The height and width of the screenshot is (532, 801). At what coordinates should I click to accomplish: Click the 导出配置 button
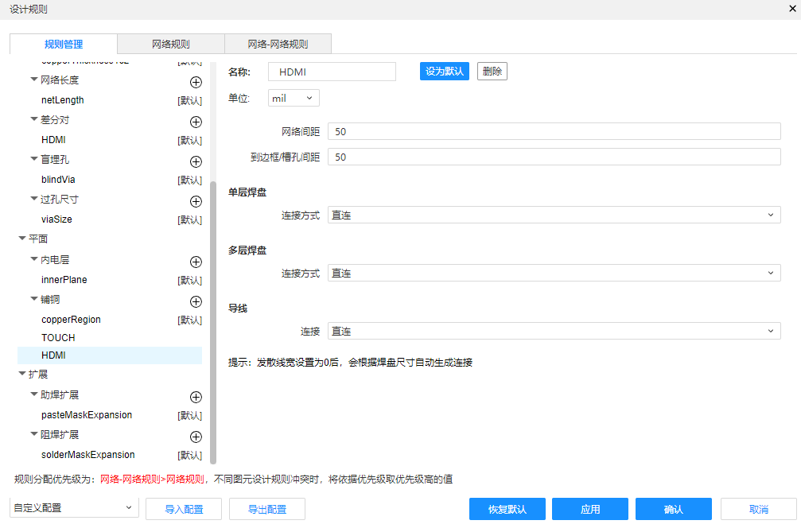click(x=267, y=509)
